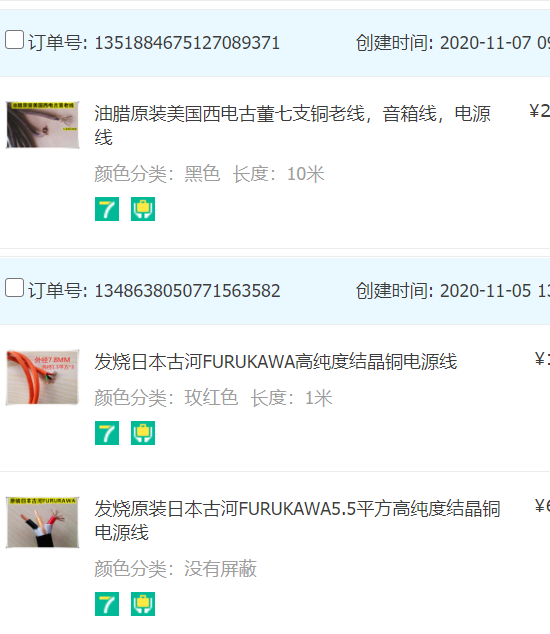550x634 pixels.
Task: Open 发烧原装日本古河FURUKAWA5.5平方 product link
Action: tap(297, 520)
